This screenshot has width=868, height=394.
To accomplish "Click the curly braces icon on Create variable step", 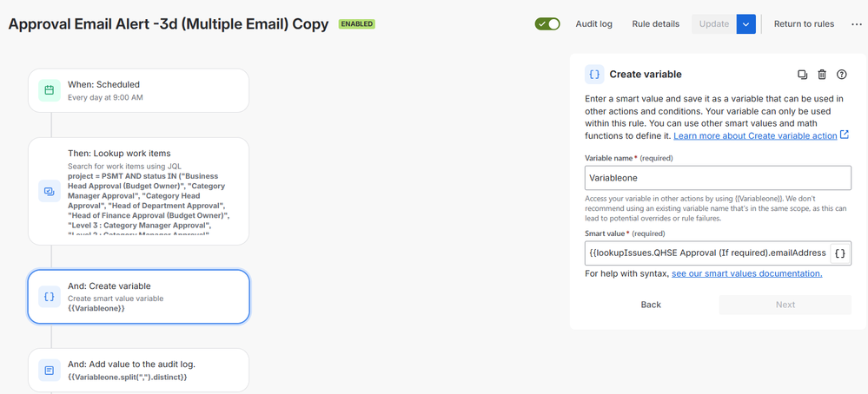I will [50, 297].
